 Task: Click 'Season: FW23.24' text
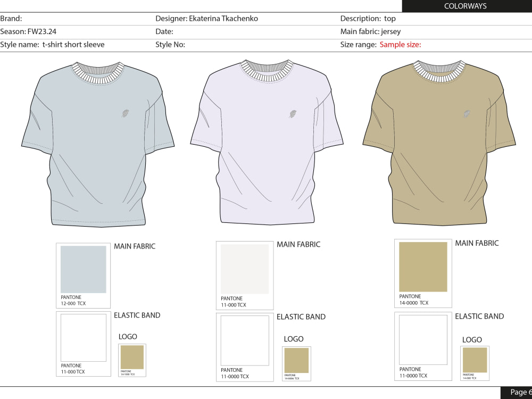tap(28, 31)
